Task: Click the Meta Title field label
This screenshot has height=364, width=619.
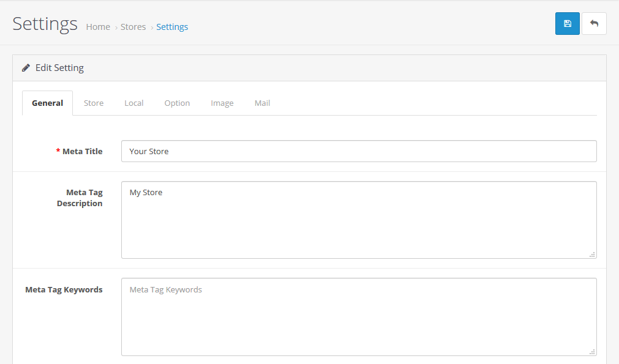Action: (x=82, y=151)
